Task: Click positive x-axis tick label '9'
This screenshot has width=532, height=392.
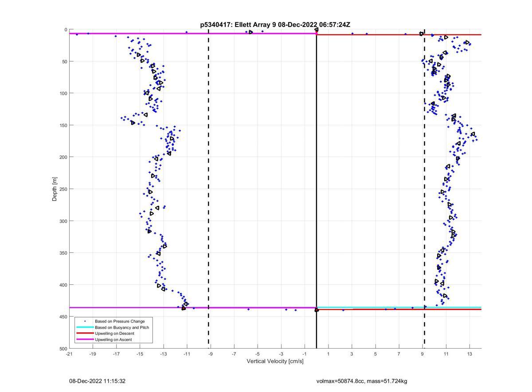Action: tap(422, 354)
